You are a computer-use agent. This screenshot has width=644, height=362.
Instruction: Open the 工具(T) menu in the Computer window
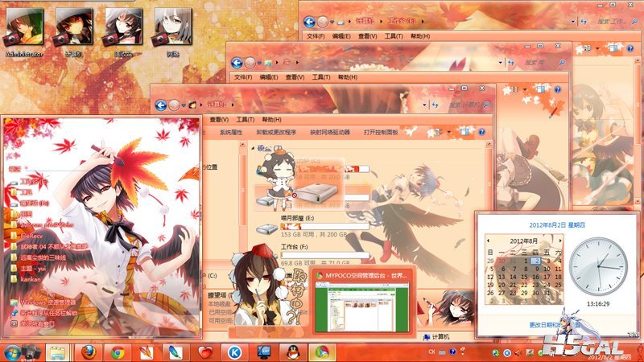[246, 118]
